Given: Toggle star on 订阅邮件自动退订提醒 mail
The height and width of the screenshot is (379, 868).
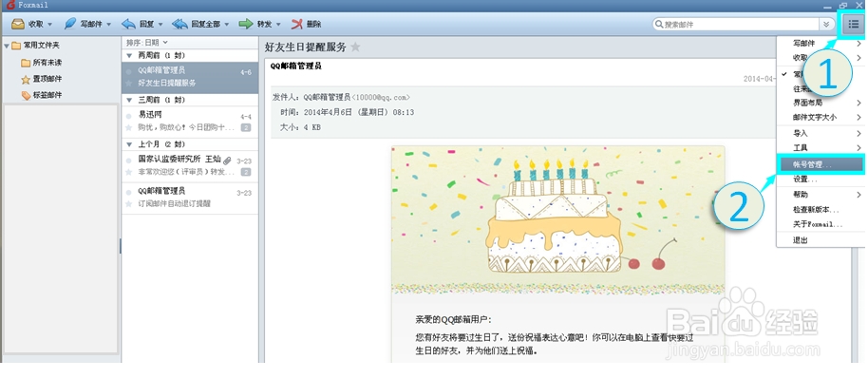Looking at the screenshot, I should 129,204.
